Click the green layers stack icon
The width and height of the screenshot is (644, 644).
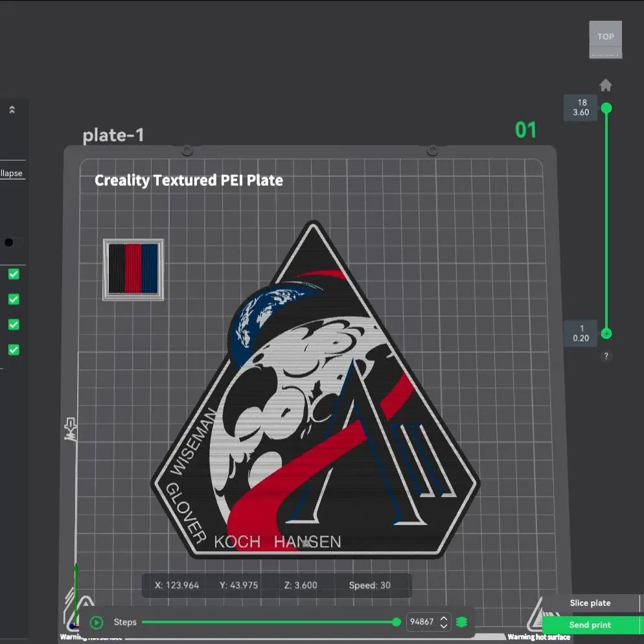coord(462,622)
